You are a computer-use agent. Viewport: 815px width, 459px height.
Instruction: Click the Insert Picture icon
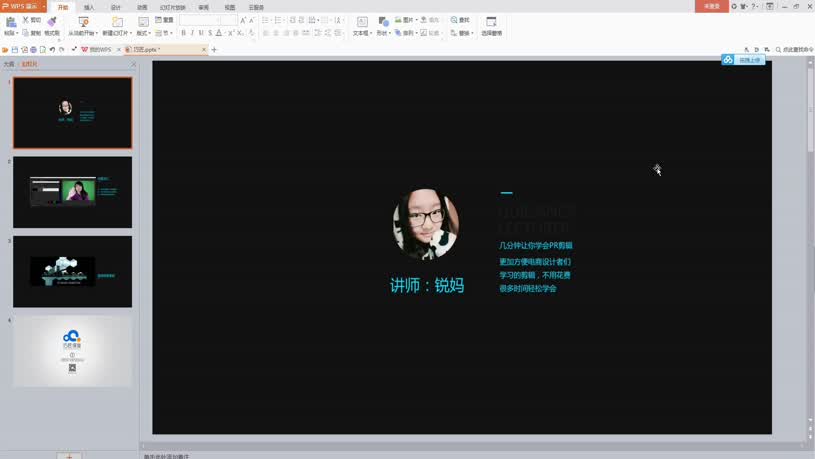click(398, 20)
